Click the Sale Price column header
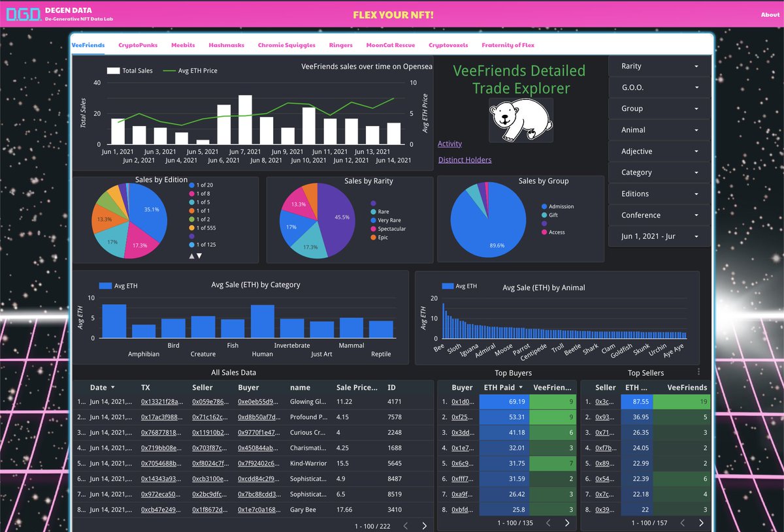Screen dimensions: 784x532 click(357, 388)
